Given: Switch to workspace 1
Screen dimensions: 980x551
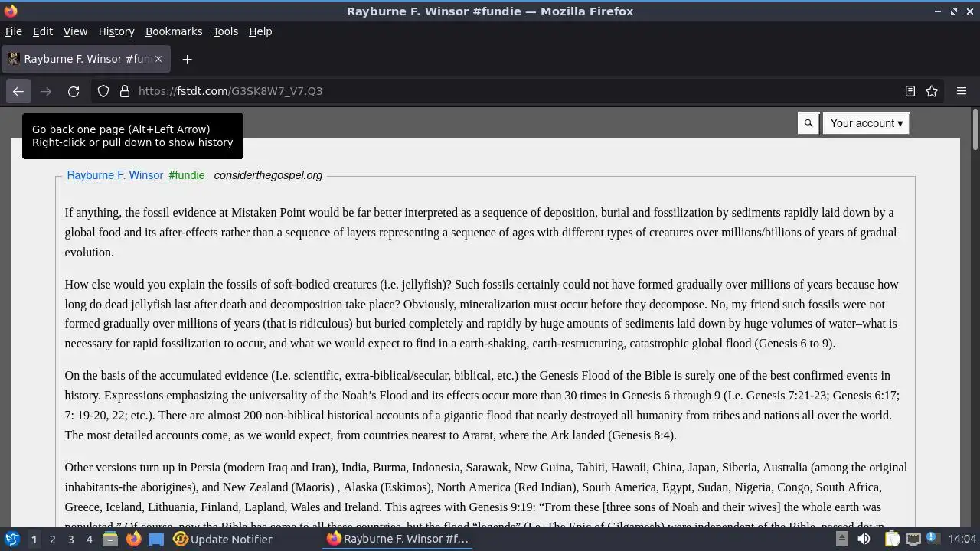Looking at the screenshot, I should click(34, 540).
